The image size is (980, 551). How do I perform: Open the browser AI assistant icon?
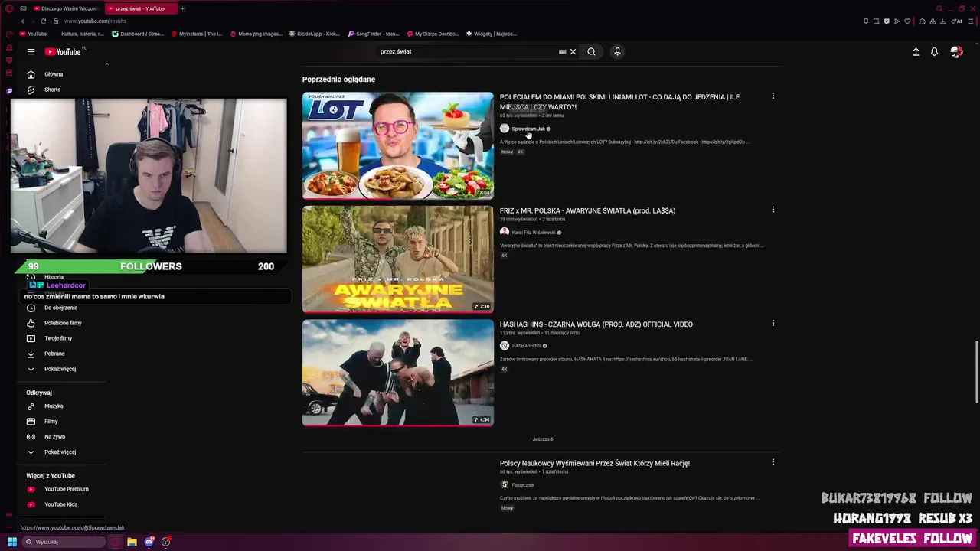(957, 21)
